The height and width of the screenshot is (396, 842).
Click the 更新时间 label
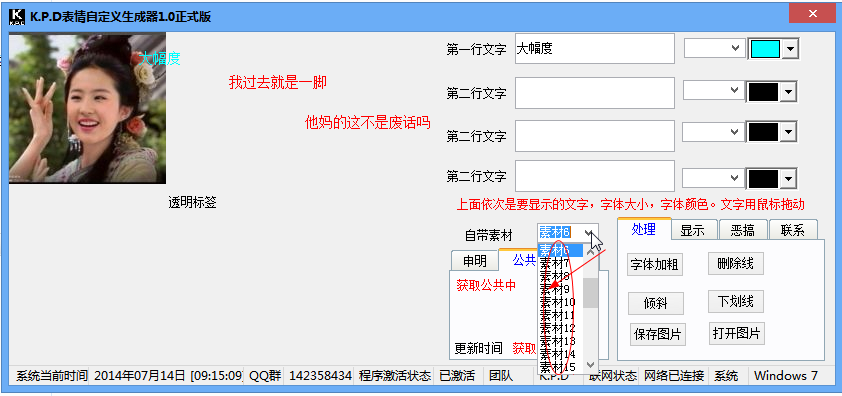point(479,348)
